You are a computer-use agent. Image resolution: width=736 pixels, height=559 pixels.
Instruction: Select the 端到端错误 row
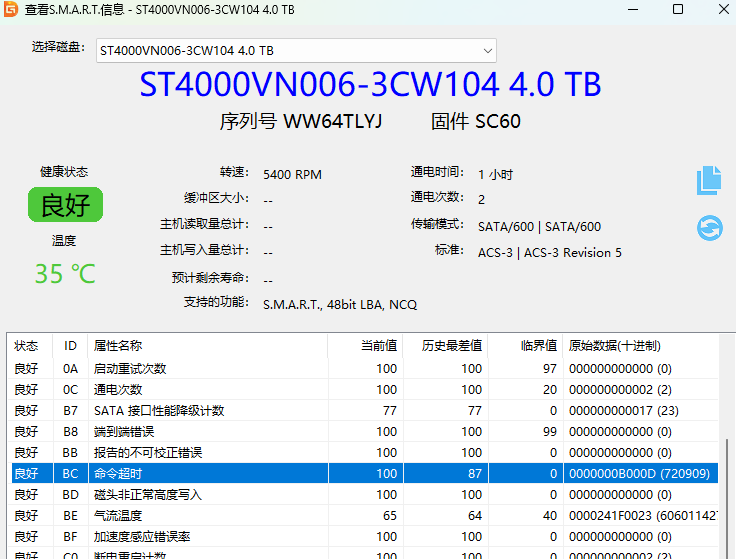[364, 431]
